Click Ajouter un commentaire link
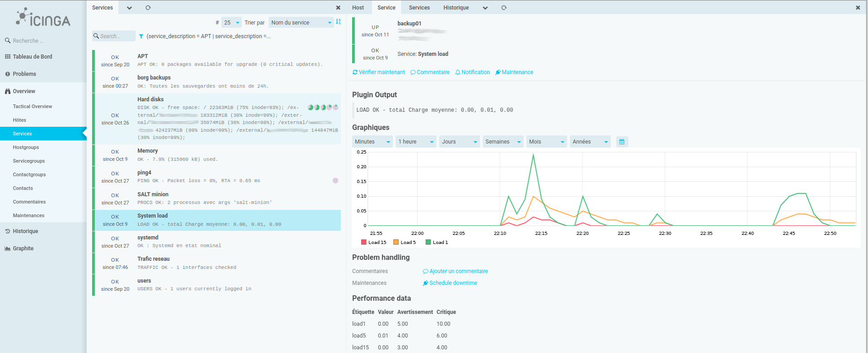 coord(455,271)
